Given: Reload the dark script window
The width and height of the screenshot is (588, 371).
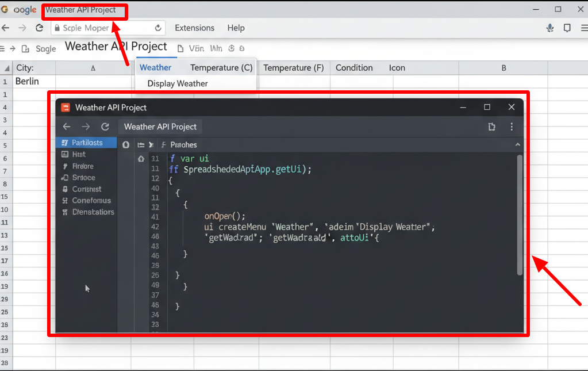Looking at the screenshot, I should (x=105, y=127).
